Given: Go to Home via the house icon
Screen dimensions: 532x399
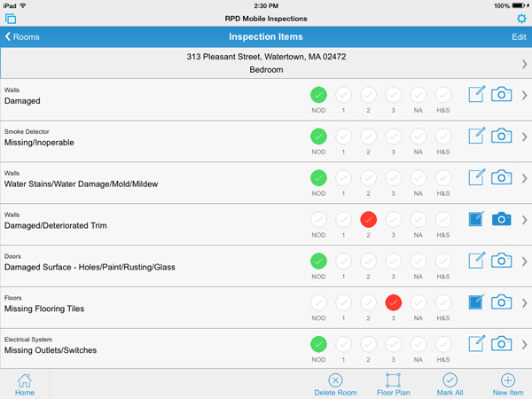Looking at the screenshot, I should 25,380.
